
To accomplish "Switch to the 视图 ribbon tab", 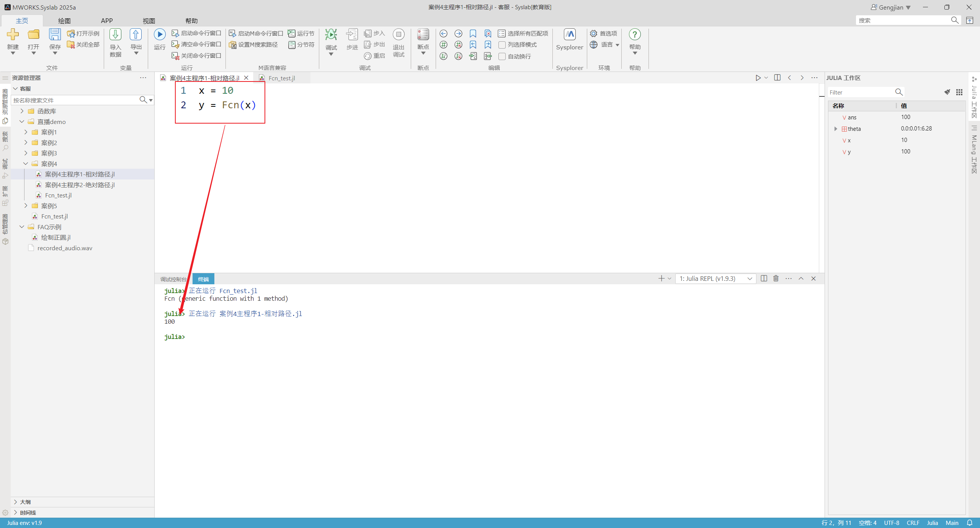I will click(149, 21).
